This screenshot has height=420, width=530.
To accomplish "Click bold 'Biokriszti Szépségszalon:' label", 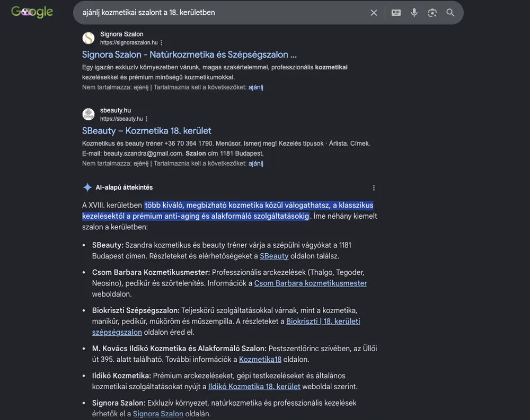I will coord(136,310).
